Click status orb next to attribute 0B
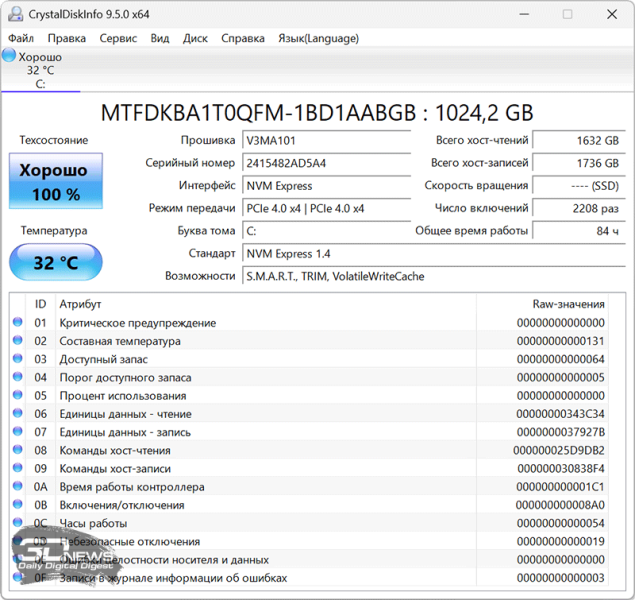Viewport: 635px width, 600px height. (17, 505)
